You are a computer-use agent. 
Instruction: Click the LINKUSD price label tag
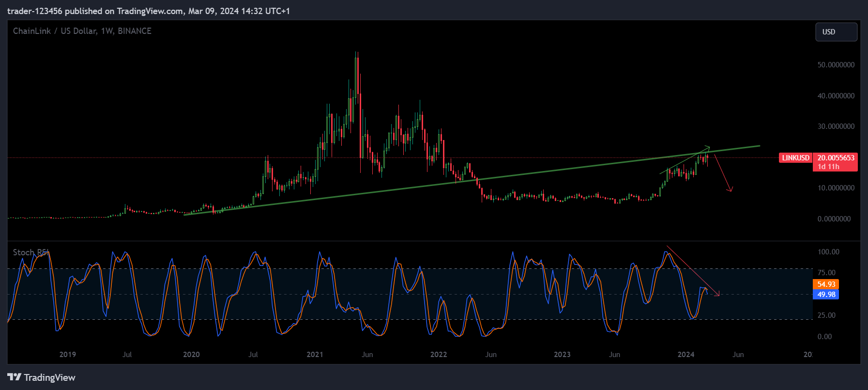click(795, 158)
